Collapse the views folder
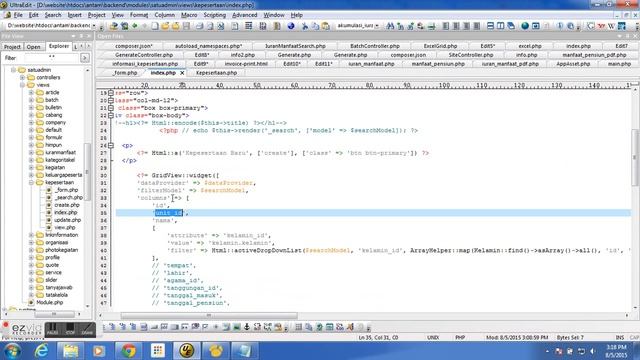 [22, 85]
